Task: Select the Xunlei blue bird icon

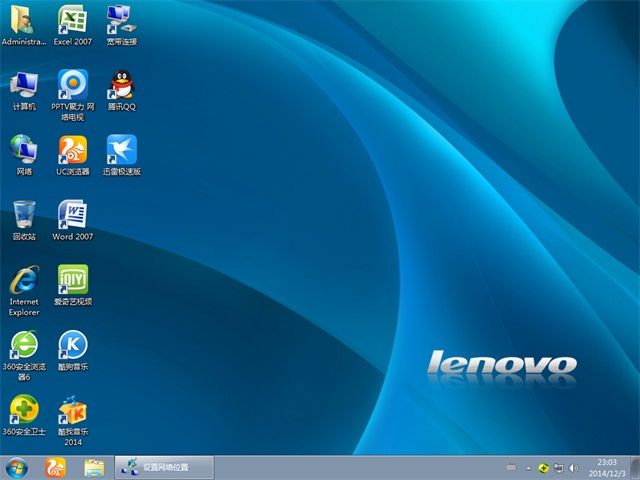Action: (121, 150)
